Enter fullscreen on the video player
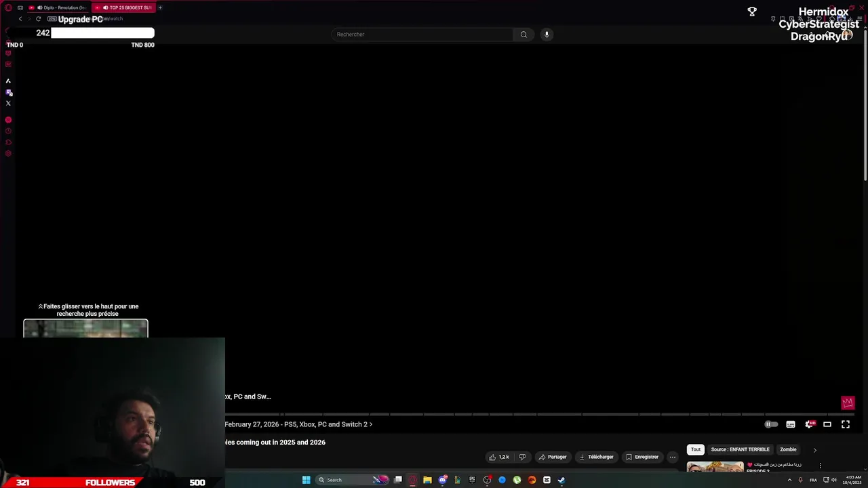This screenshot has width=868, height=488. pyautogui.click(x=846, y=424)
